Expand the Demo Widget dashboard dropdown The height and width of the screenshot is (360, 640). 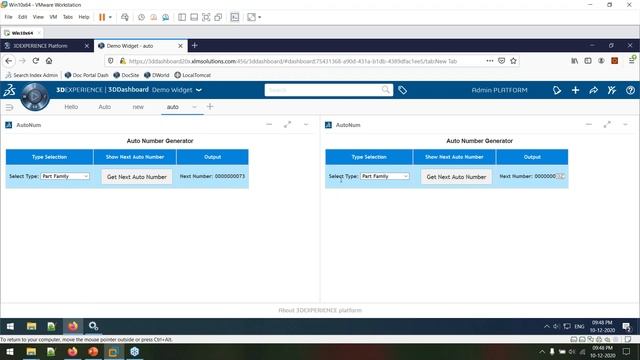(199, 90)
